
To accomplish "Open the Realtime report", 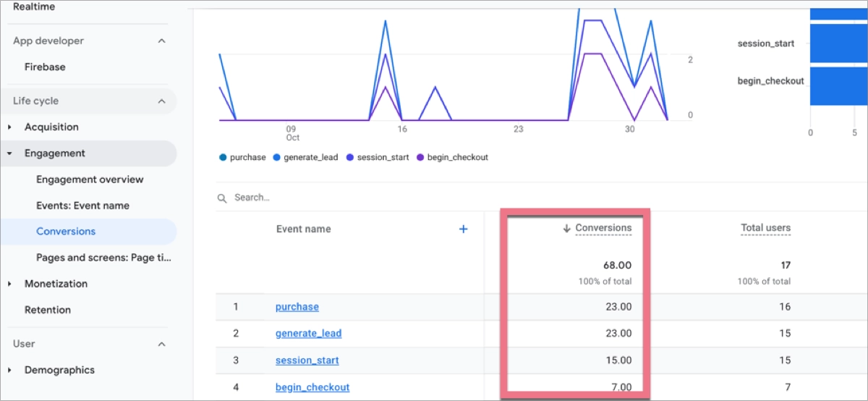I will (x=34, y=7).
